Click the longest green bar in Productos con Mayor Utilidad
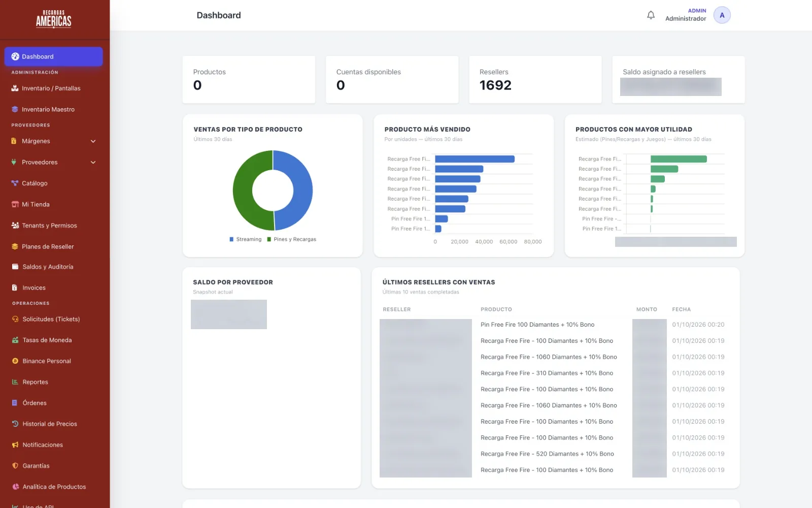 coord(679,159)
